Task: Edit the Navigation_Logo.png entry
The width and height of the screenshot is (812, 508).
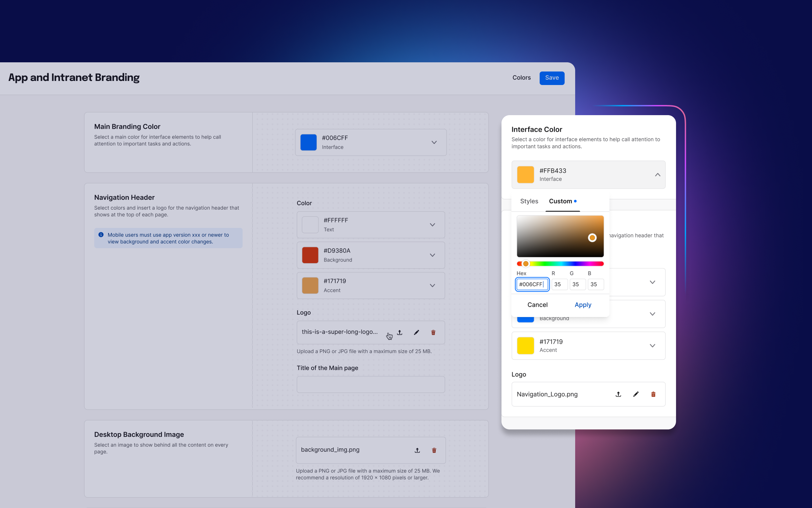Action: coord(636,394)
